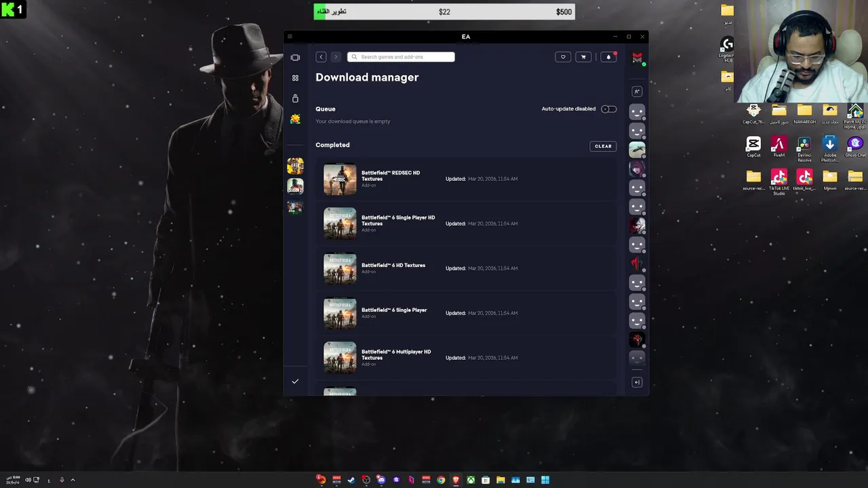Open the Season 2 game shortcut in sidebar

pyautogui.click(x=295, y=186)
